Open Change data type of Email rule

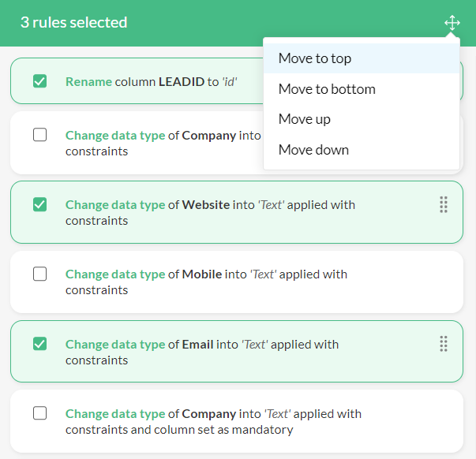coord(202,352)
